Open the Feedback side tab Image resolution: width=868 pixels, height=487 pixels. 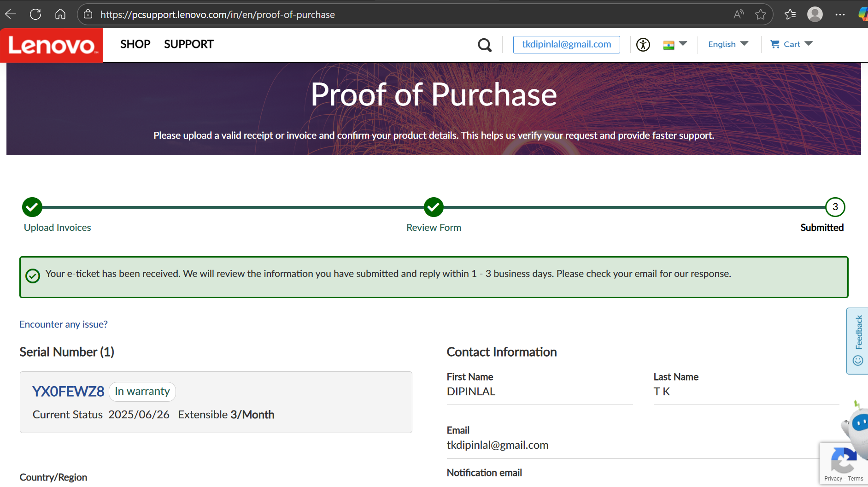(x=858, y=340)
